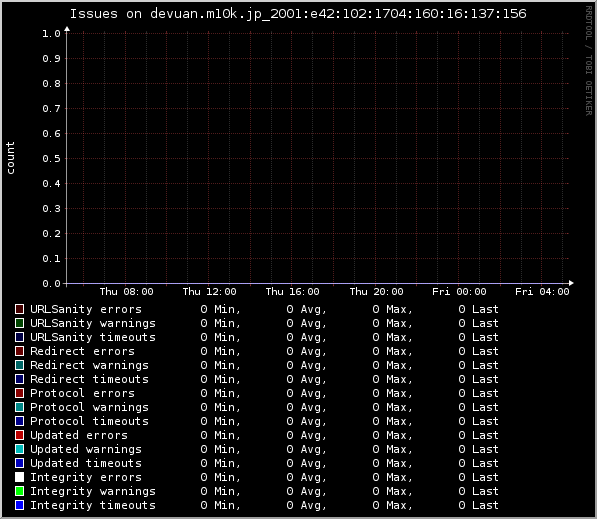The height and width of the screenshot is (519, 597).
Task: Select the bright green Integrity warnings swatch
Action: 19,491
